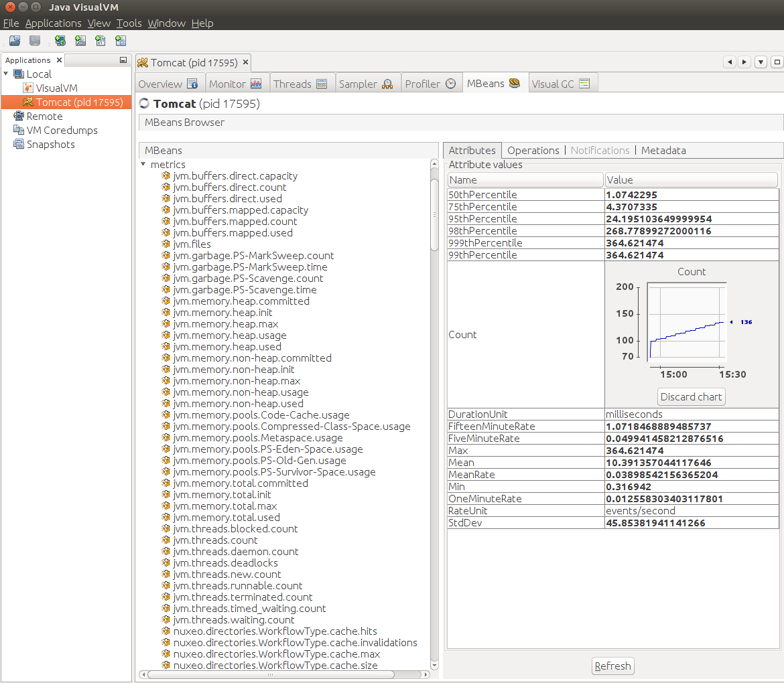Open the File menu

click(x=11, y=23)
